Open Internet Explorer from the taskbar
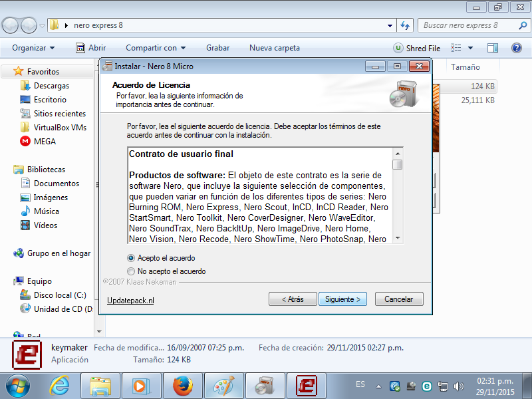Image resolution: width=532 pixels, height=399 pixels. (59, 386)
